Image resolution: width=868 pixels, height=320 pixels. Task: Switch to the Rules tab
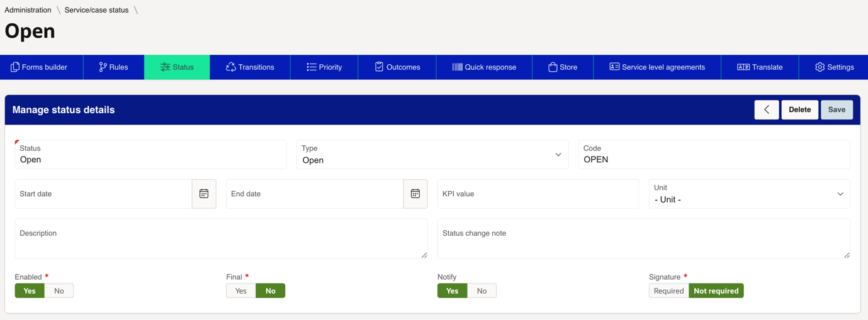(114, 67)
